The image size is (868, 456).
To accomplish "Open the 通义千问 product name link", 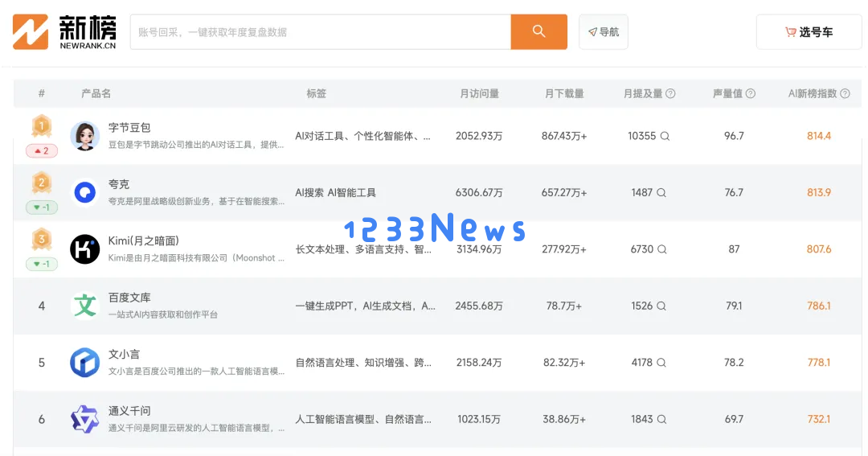I will (x=129, y=411).
